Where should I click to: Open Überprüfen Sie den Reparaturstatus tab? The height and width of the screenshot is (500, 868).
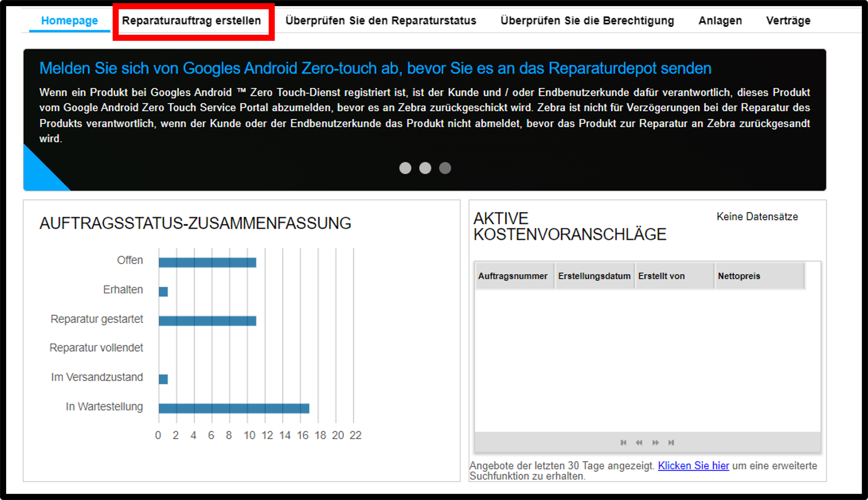381,21
